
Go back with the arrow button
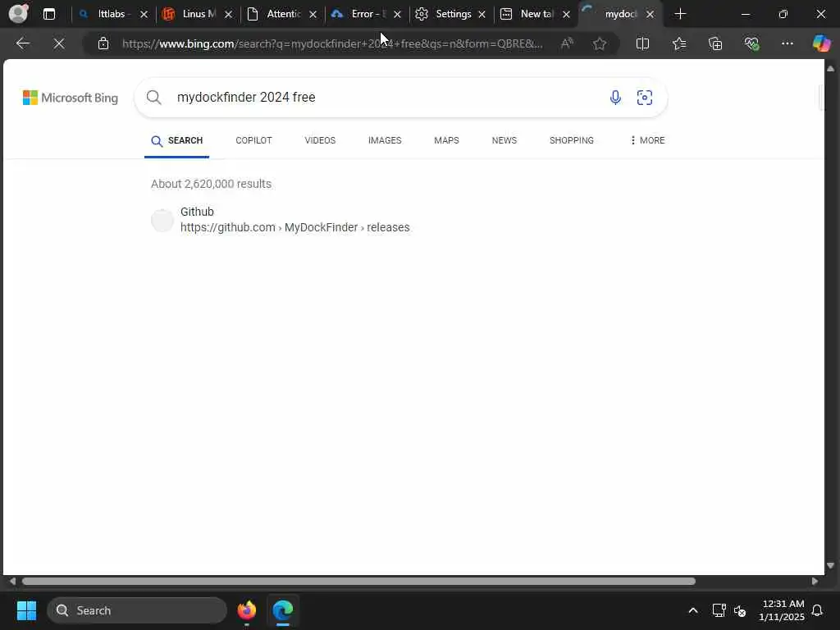22,43
